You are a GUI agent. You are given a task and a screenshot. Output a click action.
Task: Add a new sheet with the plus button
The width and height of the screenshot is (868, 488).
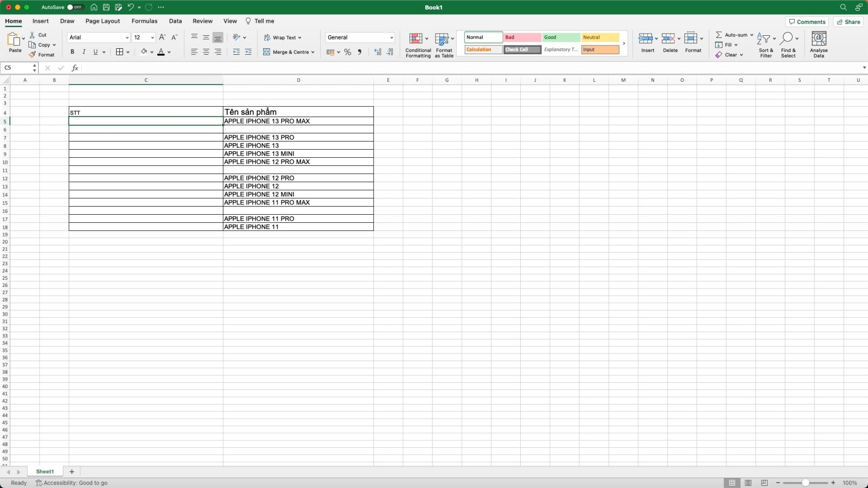tap(71, 471)
